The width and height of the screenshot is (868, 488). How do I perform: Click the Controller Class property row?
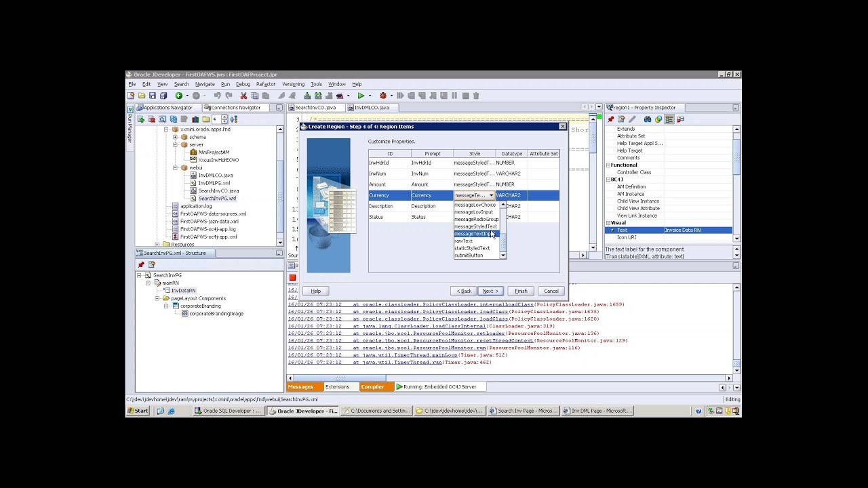669,172
